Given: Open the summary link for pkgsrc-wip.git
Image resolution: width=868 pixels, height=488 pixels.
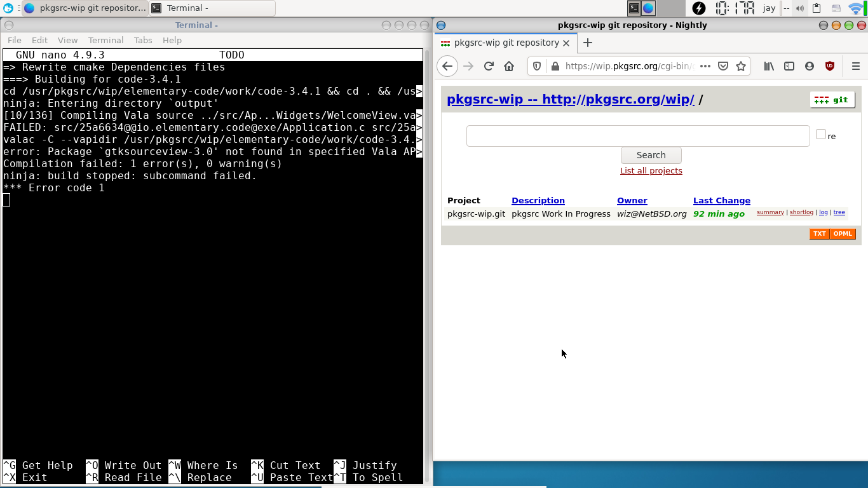Looking at the screenshot, I should [x=770, y=212].
